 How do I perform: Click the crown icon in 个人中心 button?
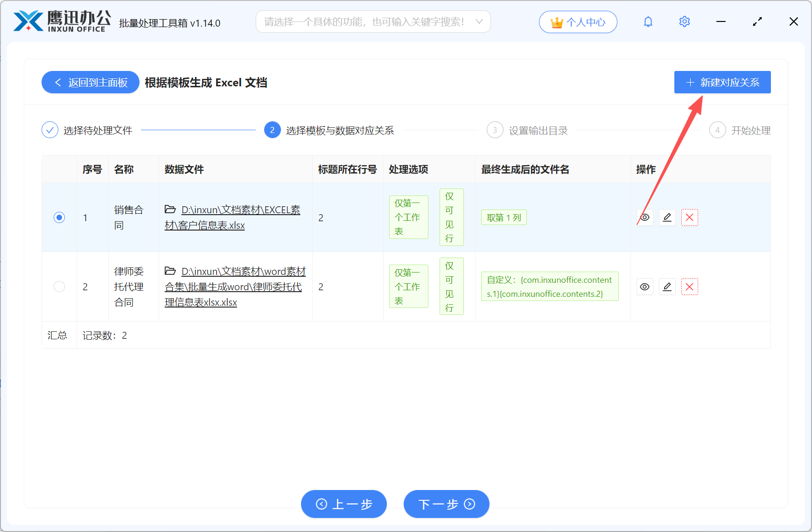tap(556, 21)
